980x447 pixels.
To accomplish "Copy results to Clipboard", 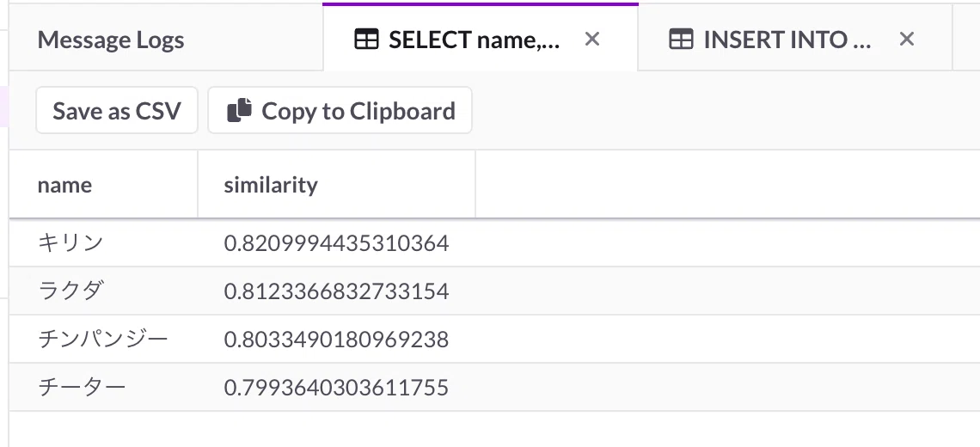I will click(x=340, y=111).
